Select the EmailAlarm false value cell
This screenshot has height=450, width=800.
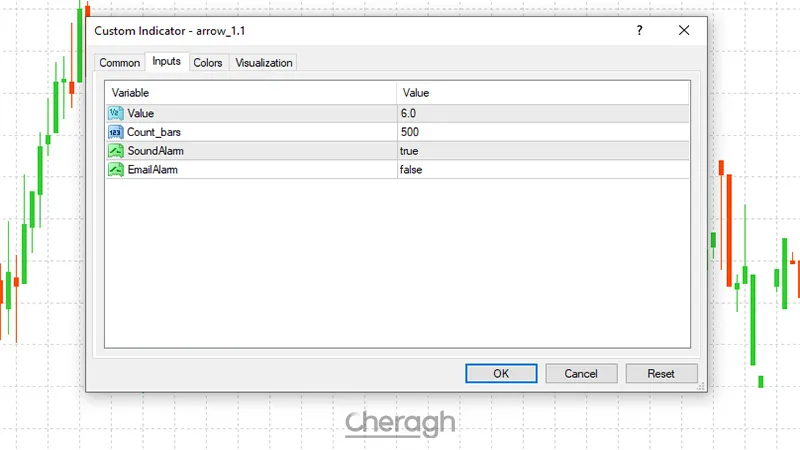tap(542, 170)
